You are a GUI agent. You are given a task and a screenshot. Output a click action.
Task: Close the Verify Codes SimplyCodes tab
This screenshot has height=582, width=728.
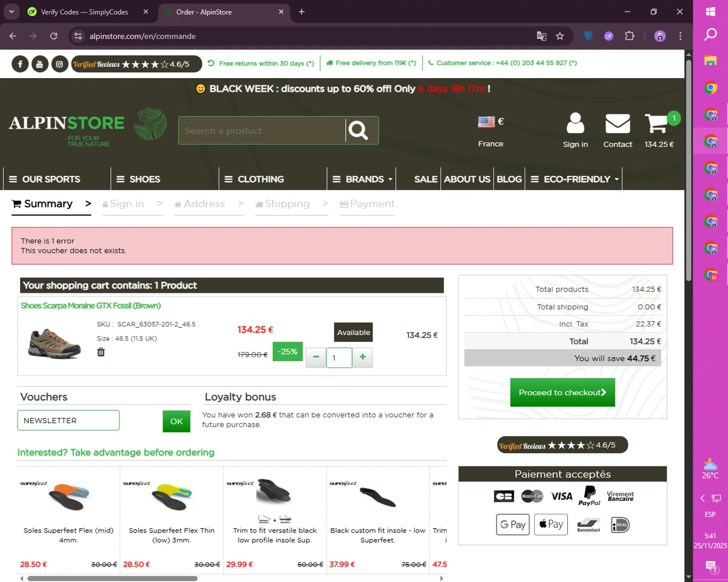click(x=146, y=12)
